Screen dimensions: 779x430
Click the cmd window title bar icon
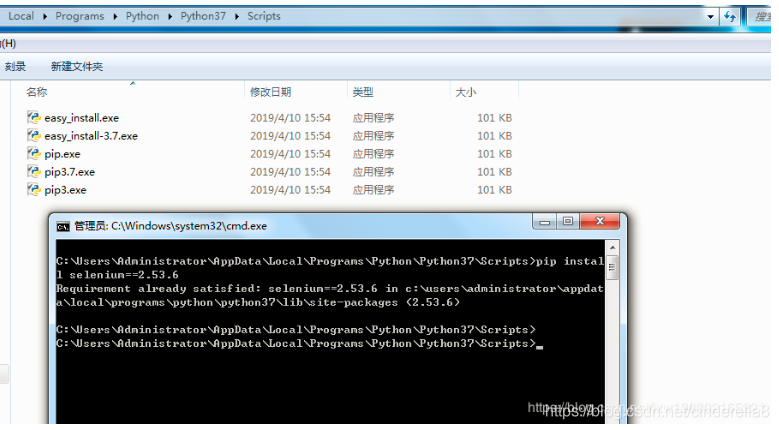coord(63,226)
